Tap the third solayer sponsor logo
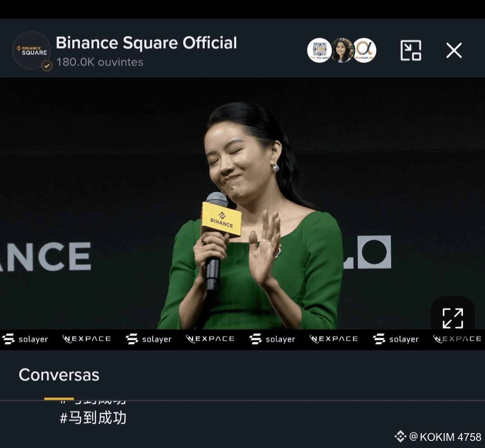485x448 pixels. pyautogui.click(x=272, y=339)
